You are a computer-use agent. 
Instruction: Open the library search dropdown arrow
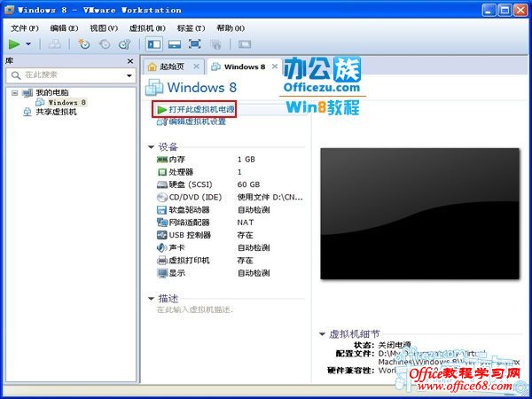pyautogui.click(x=129, y=75)
